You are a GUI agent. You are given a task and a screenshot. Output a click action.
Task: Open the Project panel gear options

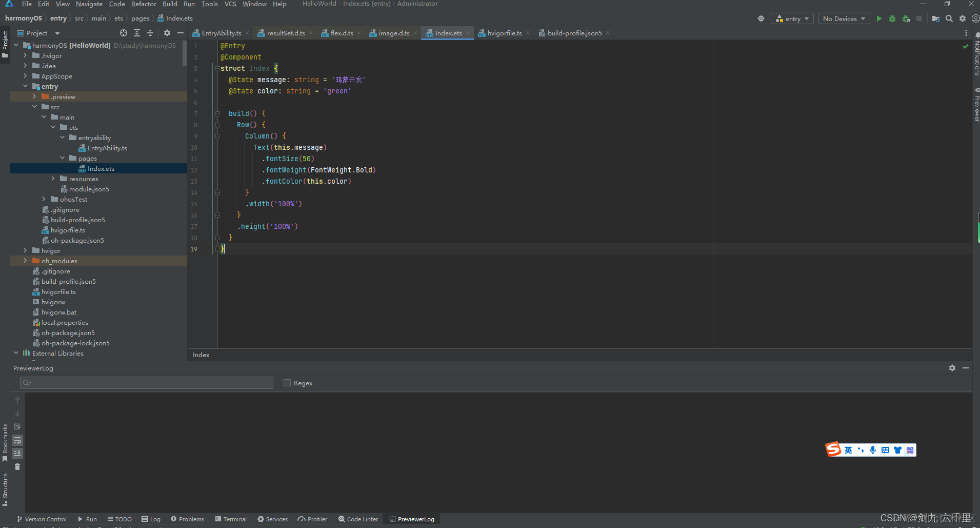tap(167, 33)
